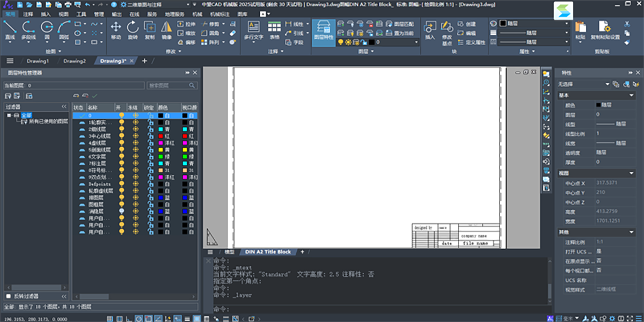
Task: Lock the 7标注层 layer
Action: 151,164
